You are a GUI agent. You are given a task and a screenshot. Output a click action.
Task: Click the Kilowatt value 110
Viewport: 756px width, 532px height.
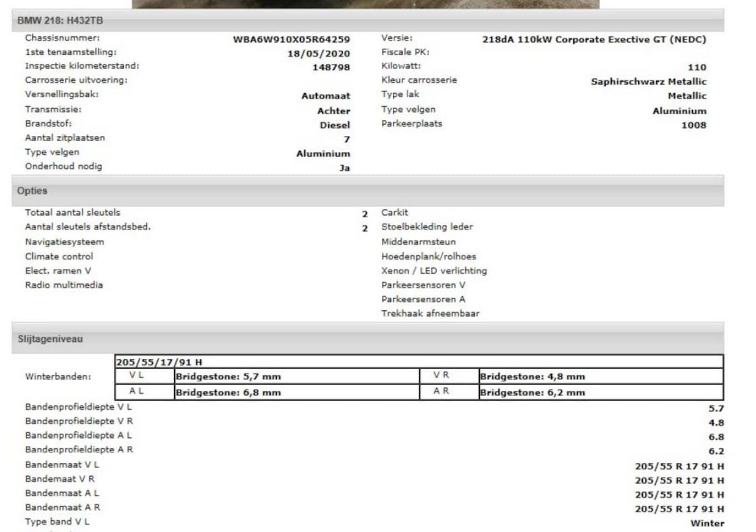click(x=697, y=67)
